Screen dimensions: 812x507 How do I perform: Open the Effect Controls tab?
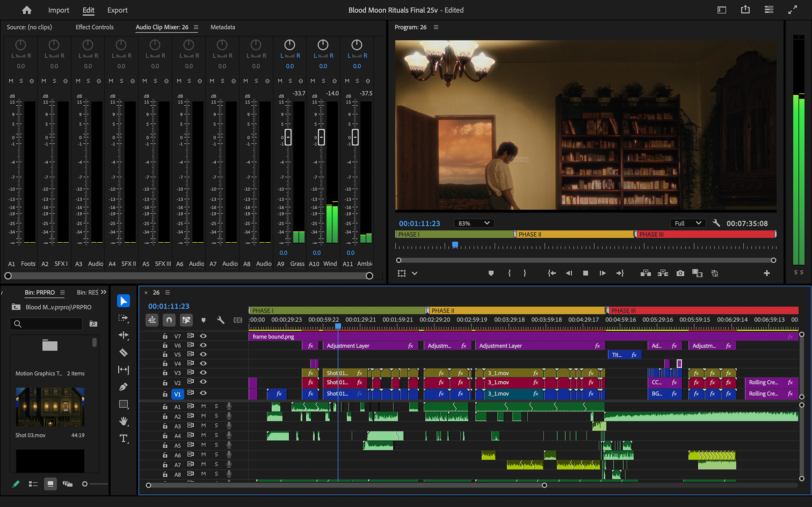tap(94, 27)
